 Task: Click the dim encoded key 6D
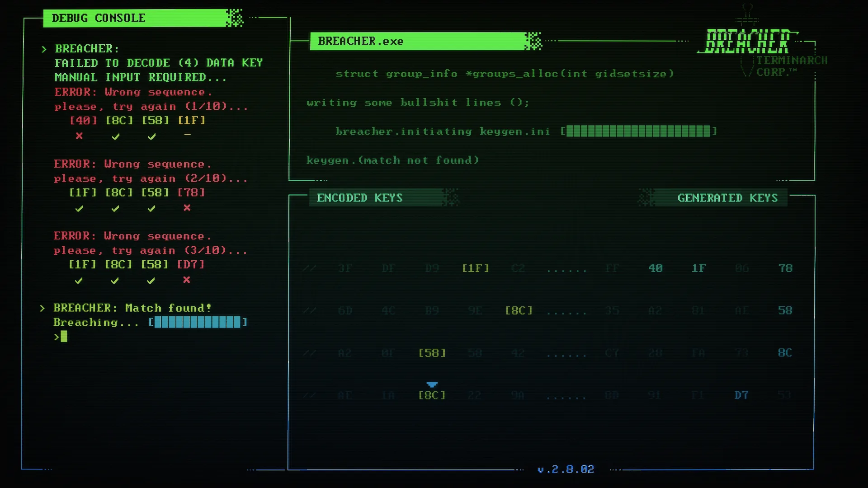tap(345, 310)
